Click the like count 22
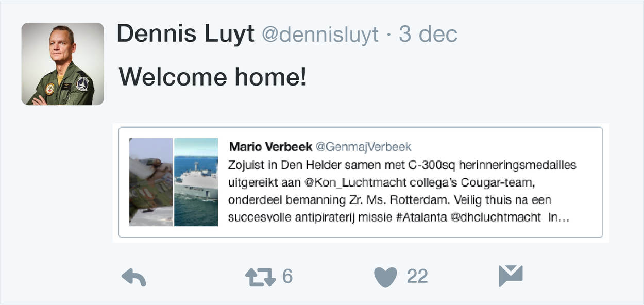The image size is (644, 305). (x=417, y=277)
